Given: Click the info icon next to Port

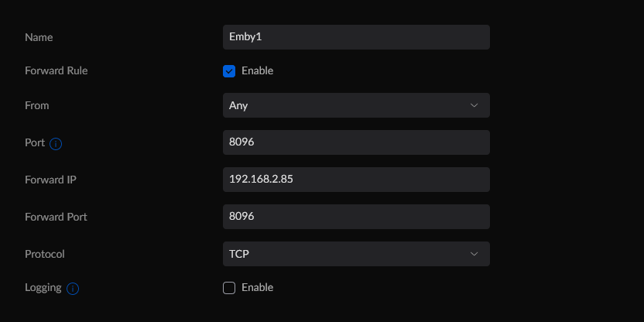Looking at the screenshot, I should click(56, 143).
